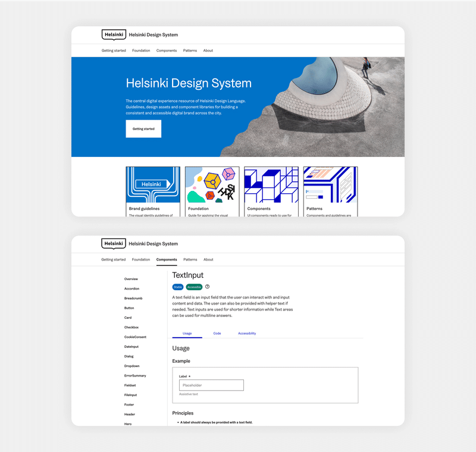
Task: Open Components in top window navigation
Action: tap(167, 51)
